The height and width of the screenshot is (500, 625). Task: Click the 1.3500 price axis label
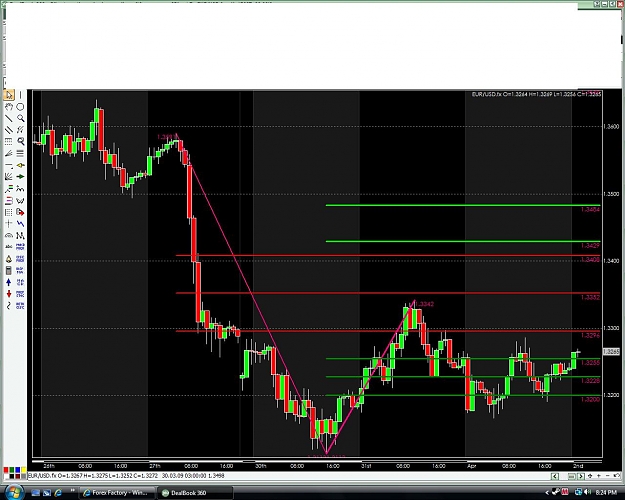611,194
